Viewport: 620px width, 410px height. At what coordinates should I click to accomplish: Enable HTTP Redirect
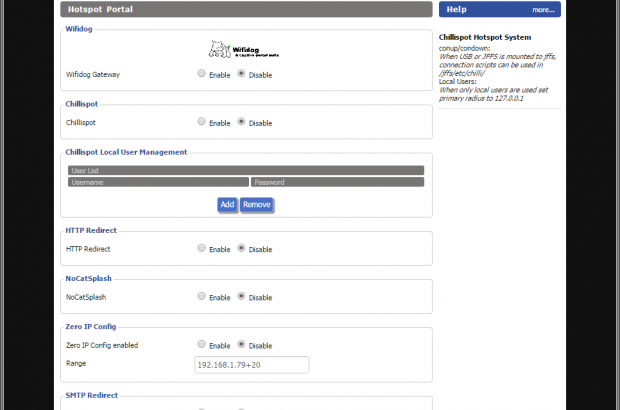(202, 248)
